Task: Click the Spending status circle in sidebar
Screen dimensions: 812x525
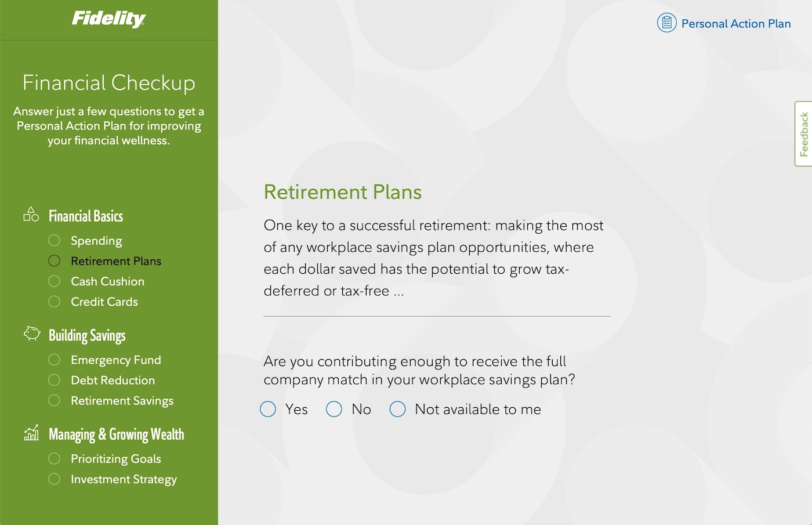Action: pyautogui.click(x=54, y=240)
